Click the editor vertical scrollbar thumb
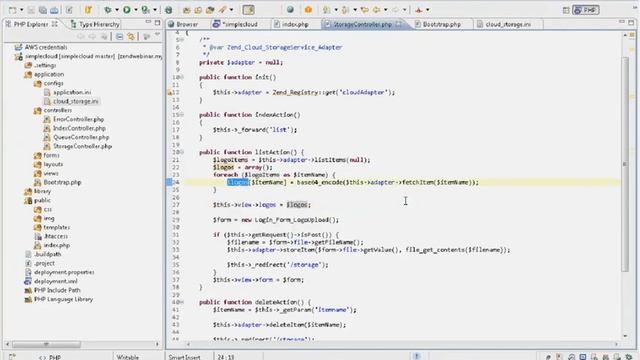The width and height of the screenshot is (640, 360). (626, 163)
